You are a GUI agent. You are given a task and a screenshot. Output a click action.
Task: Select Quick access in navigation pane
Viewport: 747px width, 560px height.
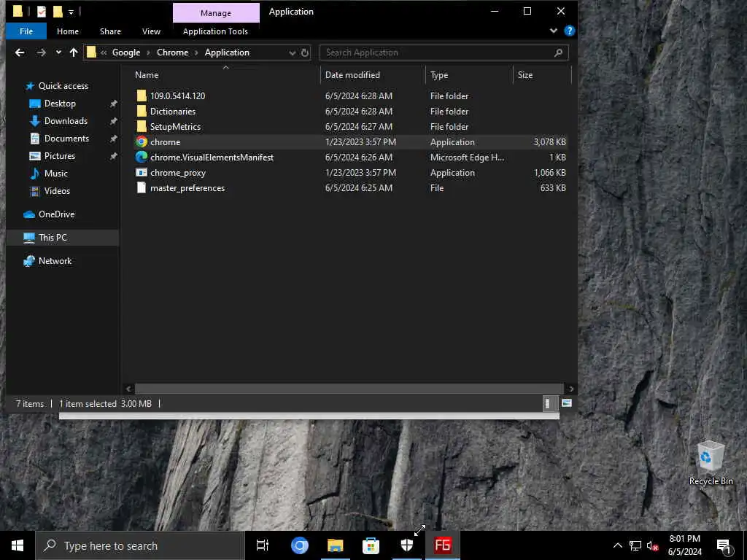(x=63, y=86)
